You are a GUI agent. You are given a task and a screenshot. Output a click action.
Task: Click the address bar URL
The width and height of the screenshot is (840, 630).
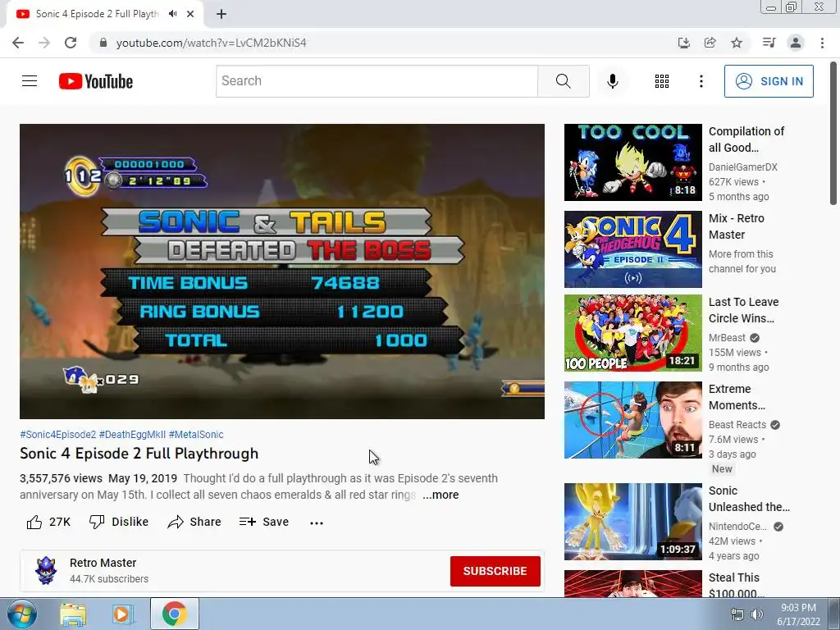[x=211, y=43]
